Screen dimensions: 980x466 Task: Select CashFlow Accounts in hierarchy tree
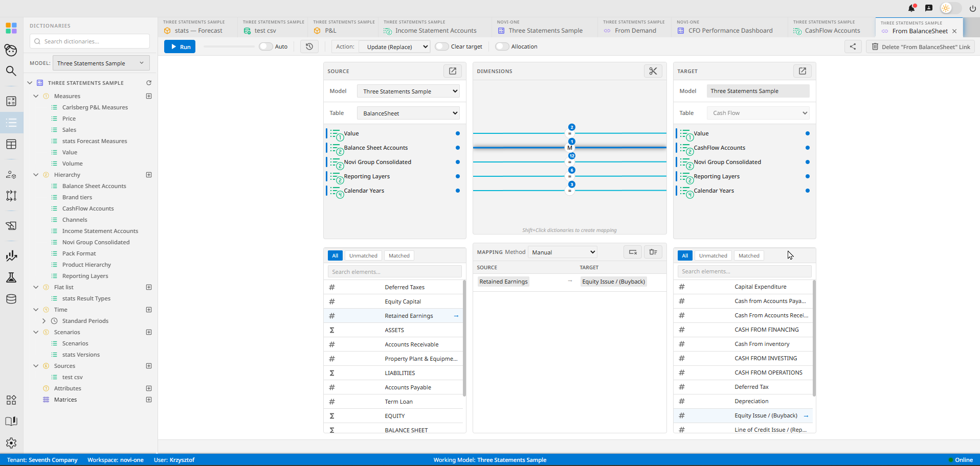pos(88,208)
